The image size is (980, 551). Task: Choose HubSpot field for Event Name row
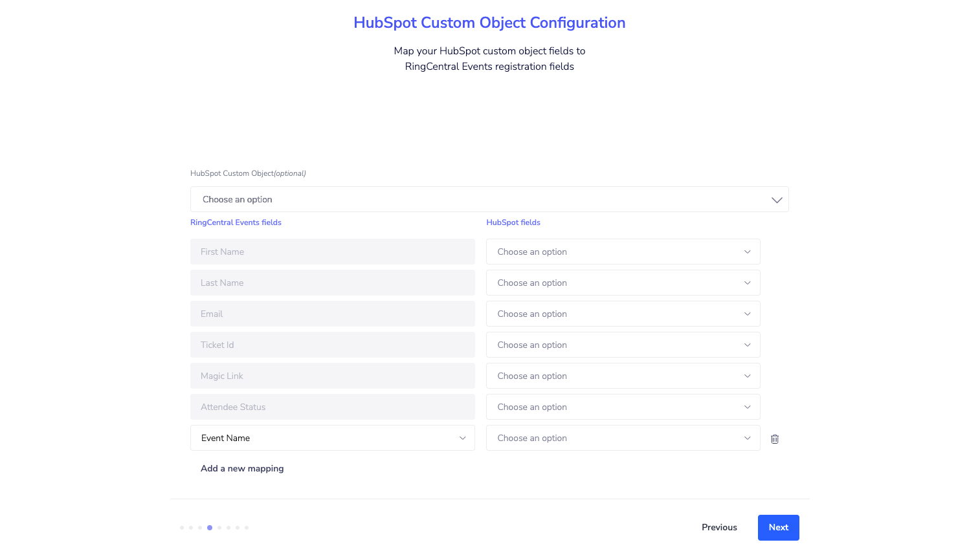click(623, 438)
